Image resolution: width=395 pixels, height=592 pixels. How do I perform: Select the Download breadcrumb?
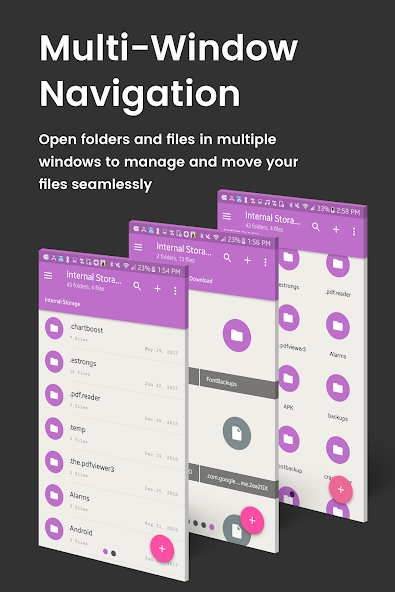(201, 280)
